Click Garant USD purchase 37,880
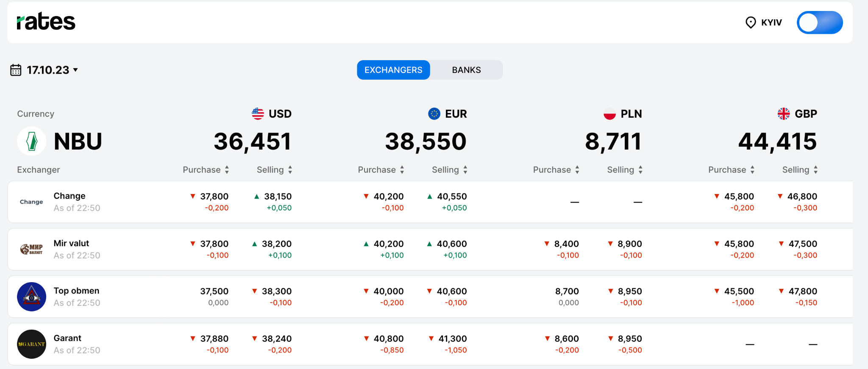This screenshot has width=868, height=369. (214, 339)
